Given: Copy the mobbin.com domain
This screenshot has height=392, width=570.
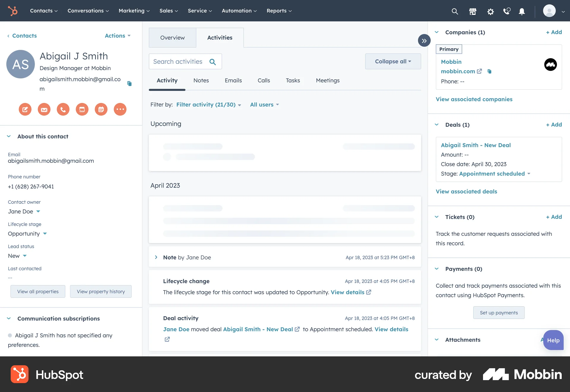Looking at the screenshot, I should [490, 71].
